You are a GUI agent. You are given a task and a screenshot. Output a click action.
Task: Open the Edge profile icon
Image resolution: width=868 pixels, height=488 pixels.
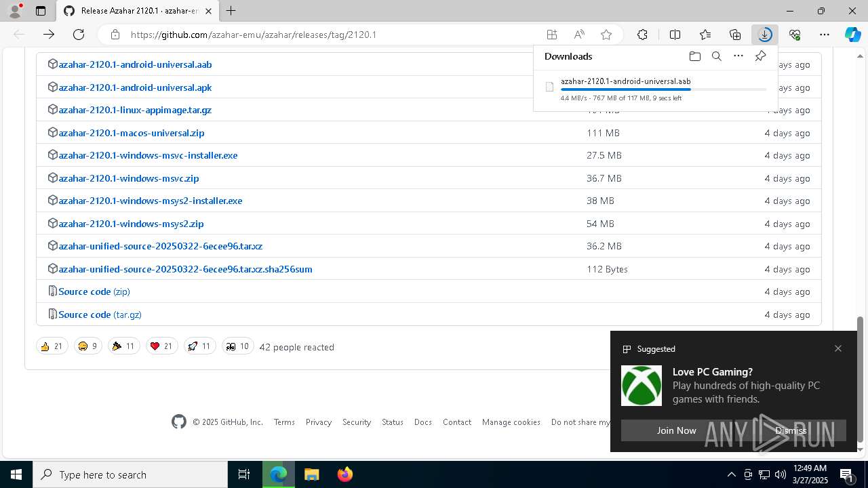pos(15,11)
